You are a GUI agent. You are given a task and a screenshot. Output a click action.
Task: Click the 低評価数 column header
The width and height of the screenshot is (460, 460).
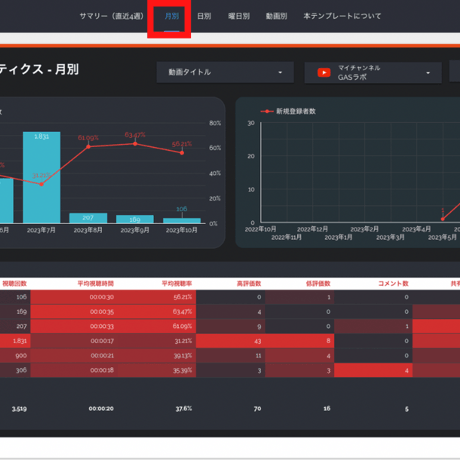click(318, 284)
